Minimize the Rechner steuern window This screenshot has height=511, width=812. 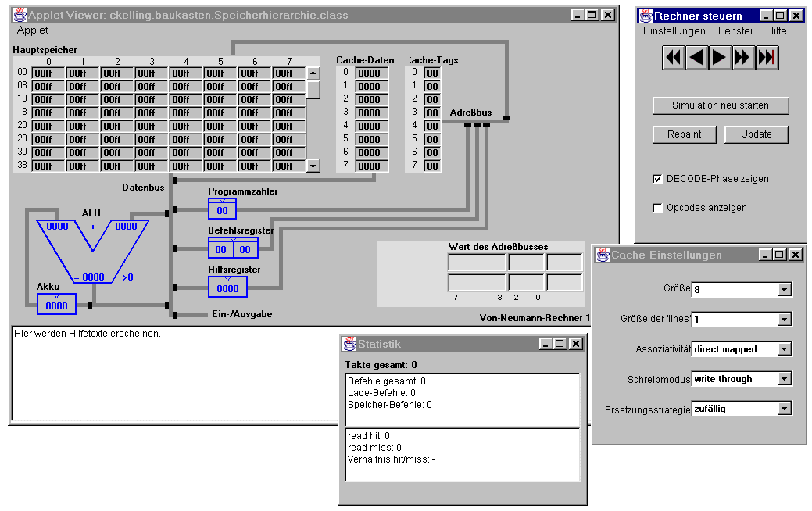tap(766, 16)
